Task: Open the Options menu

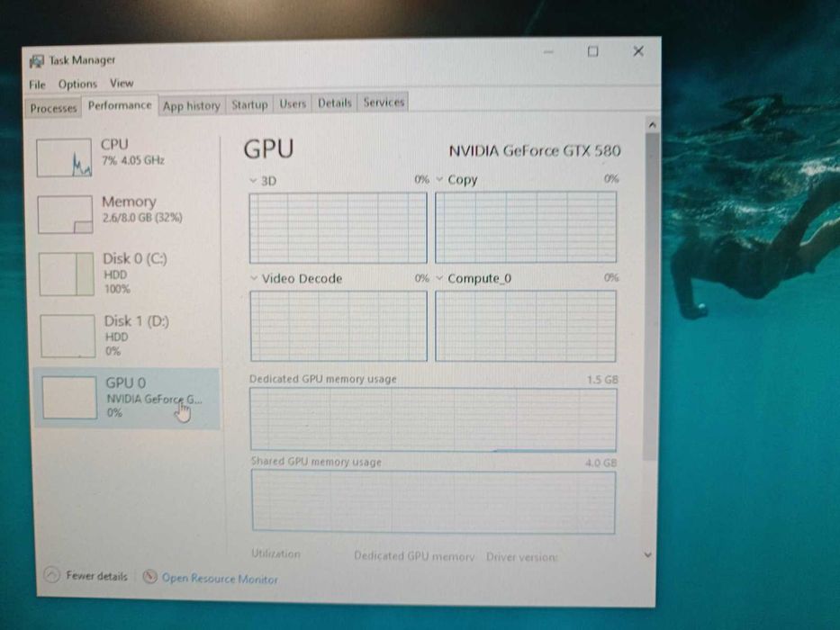Action: coord(77,84)
